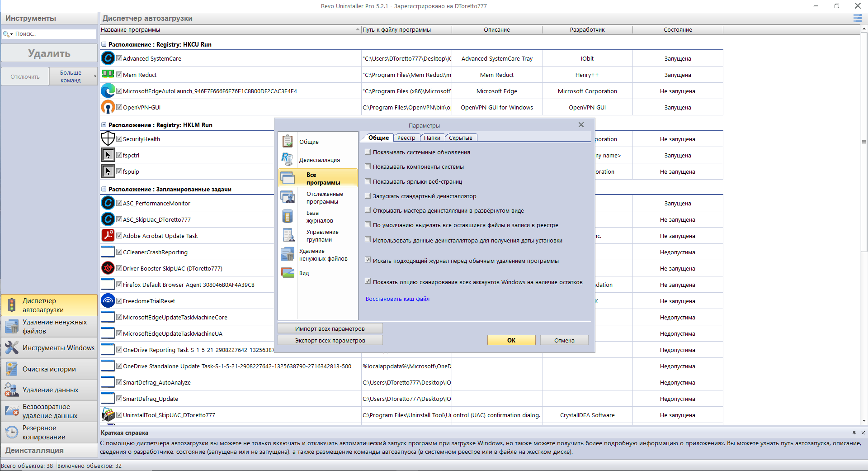
Task: Click the Управление группами icon
Action: coord(288,235)
